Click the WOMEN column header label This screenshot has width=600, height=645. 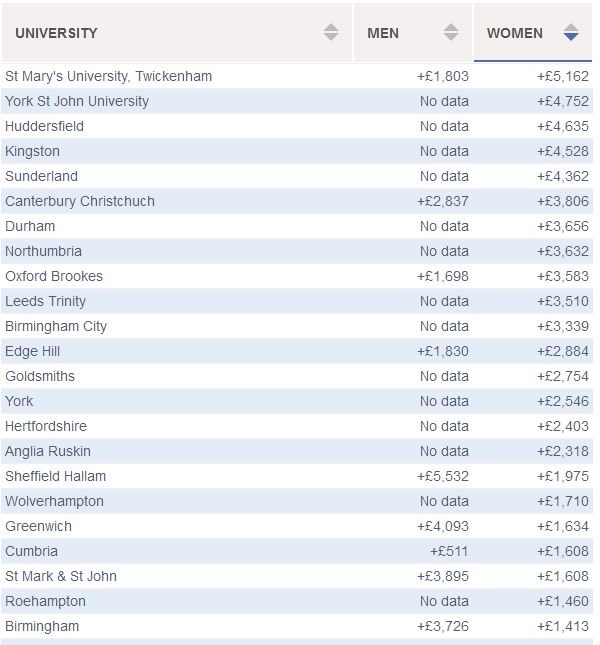pyautogui.click(x=515, y=33)
